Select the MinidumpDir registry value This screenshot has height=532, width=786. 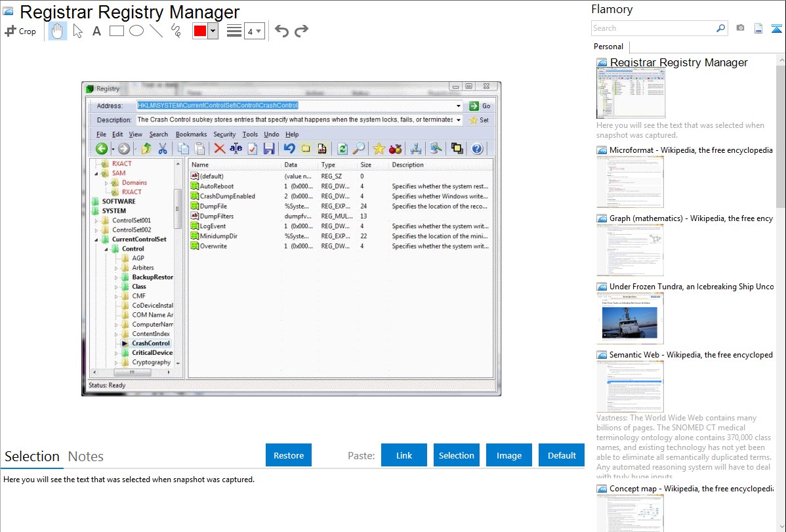click(218, 236)
